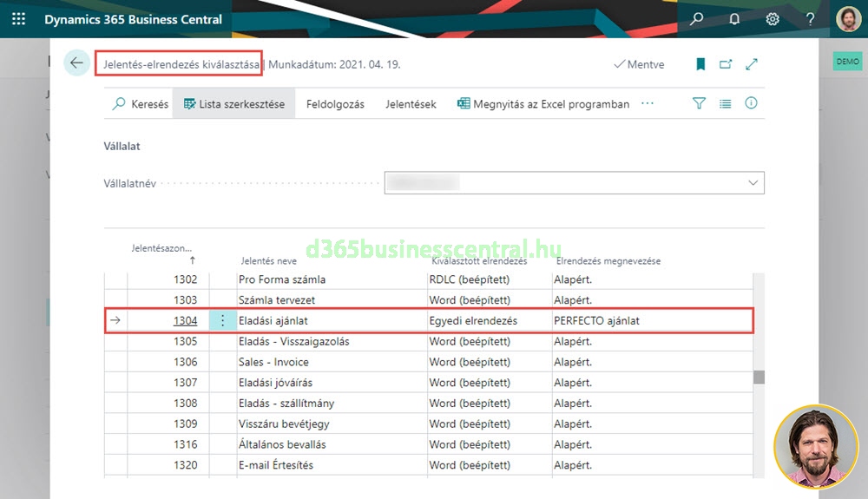Bookmark this page with the bookmark icon
868x499 pixels.
pos(700,64)
